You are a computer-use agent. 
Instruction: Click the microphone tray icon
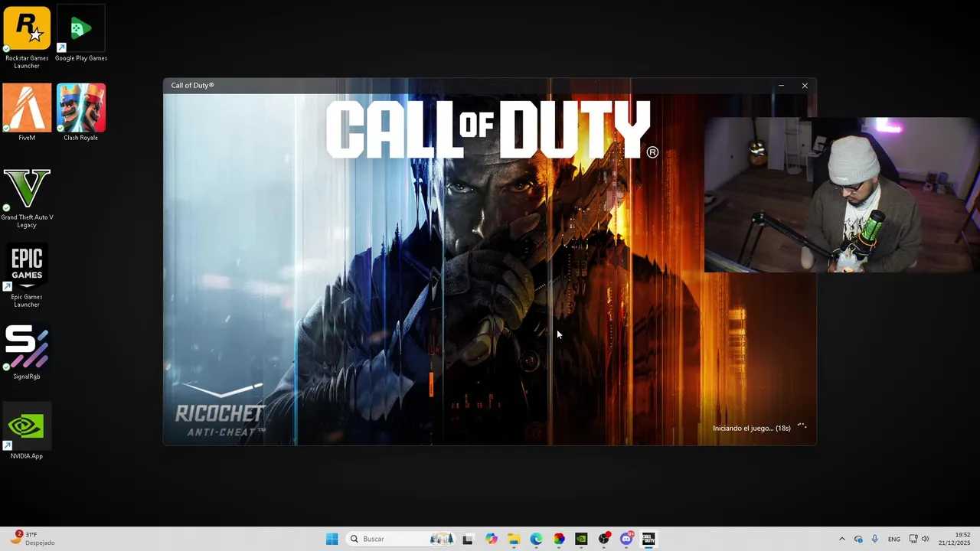click(x=875, y=539)
